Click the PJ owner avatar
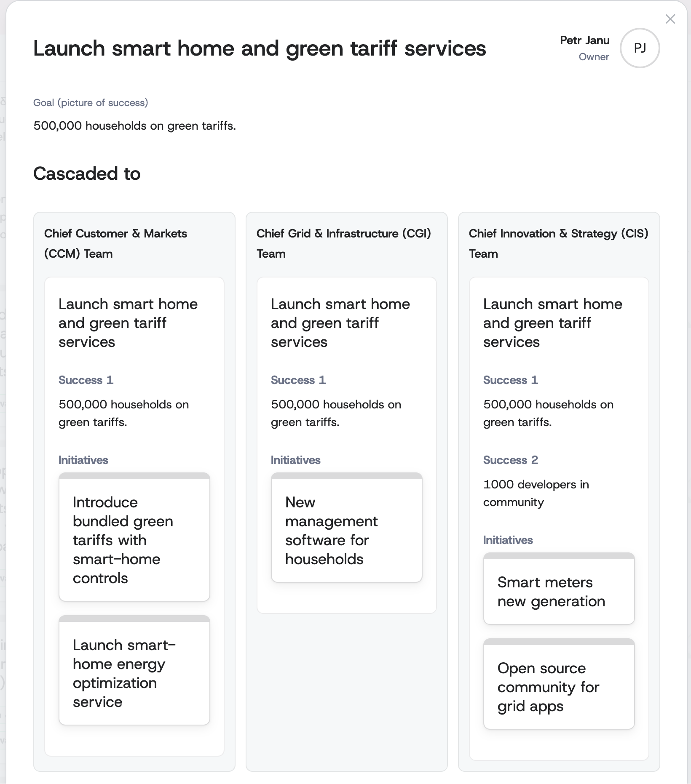 (x=640, y=48)
